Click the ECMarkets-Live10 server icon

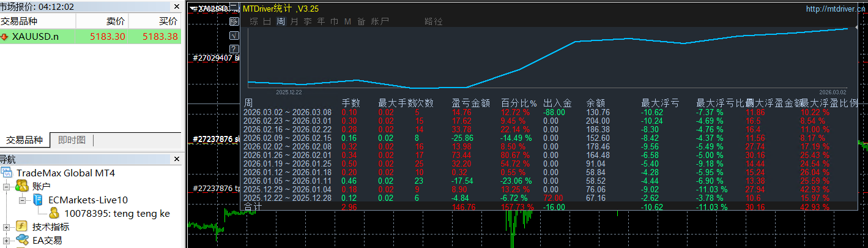[39, 200]
